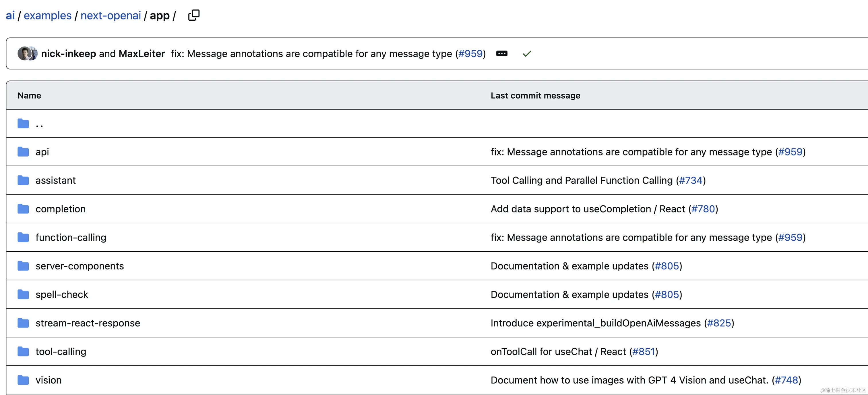Click the assistant folder icon
This screenshot has width=868, height=395.
coord(23,180)
